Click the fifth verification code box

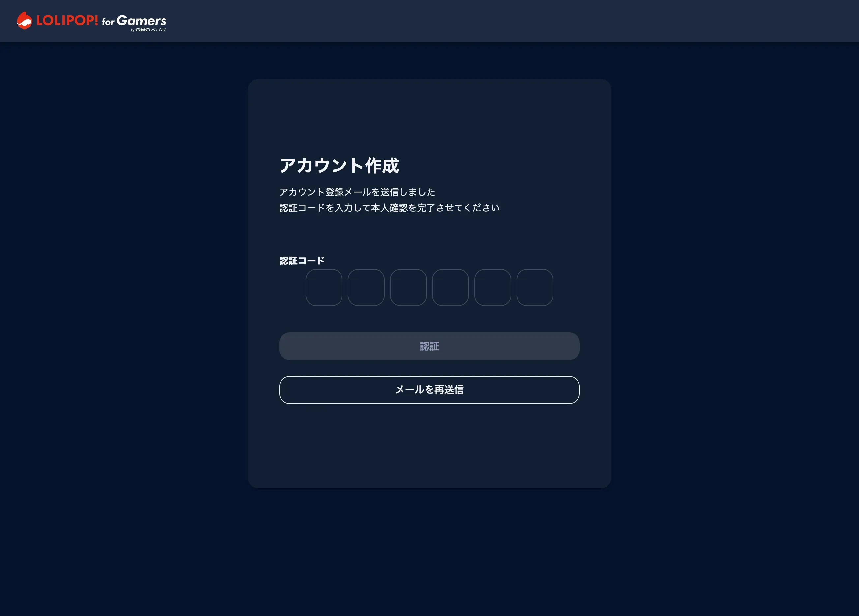492,288
